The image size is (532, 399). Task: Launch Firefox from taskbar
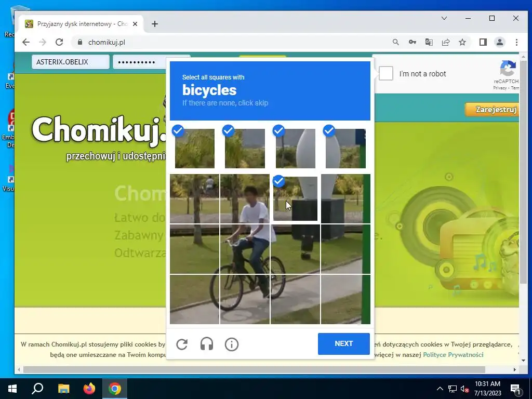click(89, 389)
